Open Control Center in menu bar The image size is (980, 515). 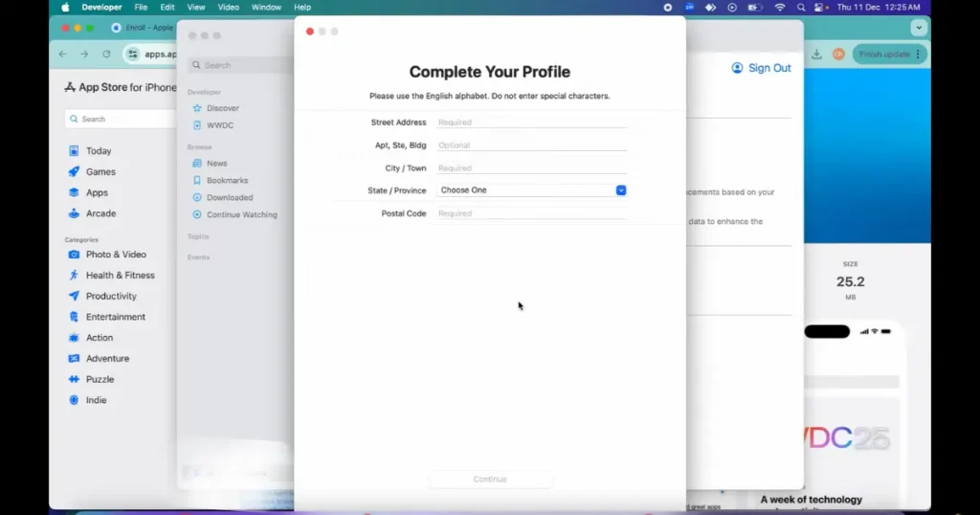[819, 8]
